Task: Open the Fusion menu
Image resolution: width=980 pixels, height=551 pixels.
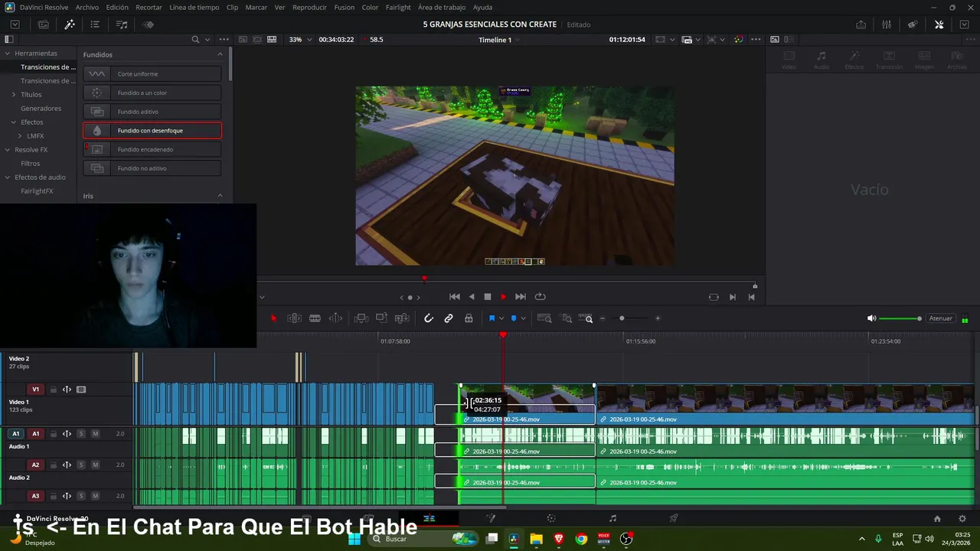Action: pos(345,7)
